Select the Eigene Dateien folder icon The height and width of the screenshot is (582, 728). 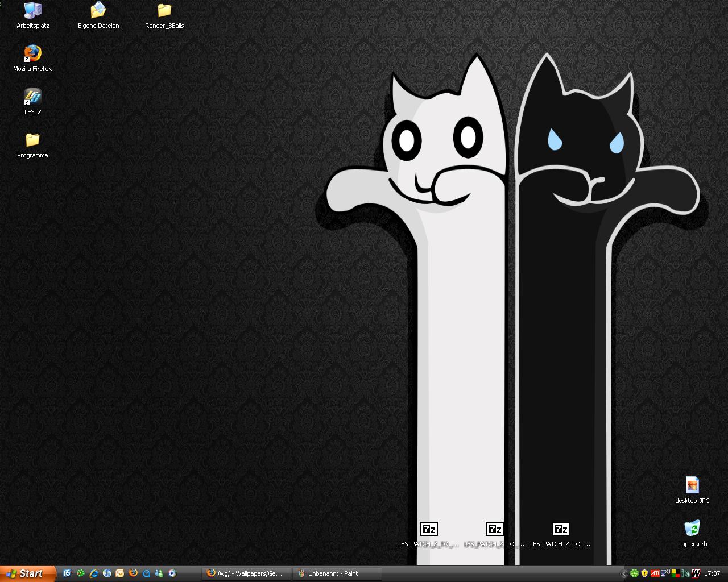click(98, 15)
